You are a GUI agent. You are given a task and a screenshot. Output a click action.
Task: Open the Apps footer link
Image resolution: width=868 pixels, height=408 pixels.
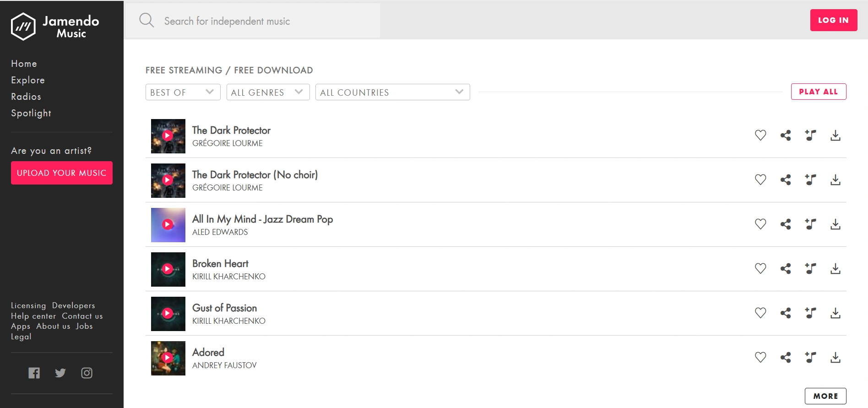21,326
